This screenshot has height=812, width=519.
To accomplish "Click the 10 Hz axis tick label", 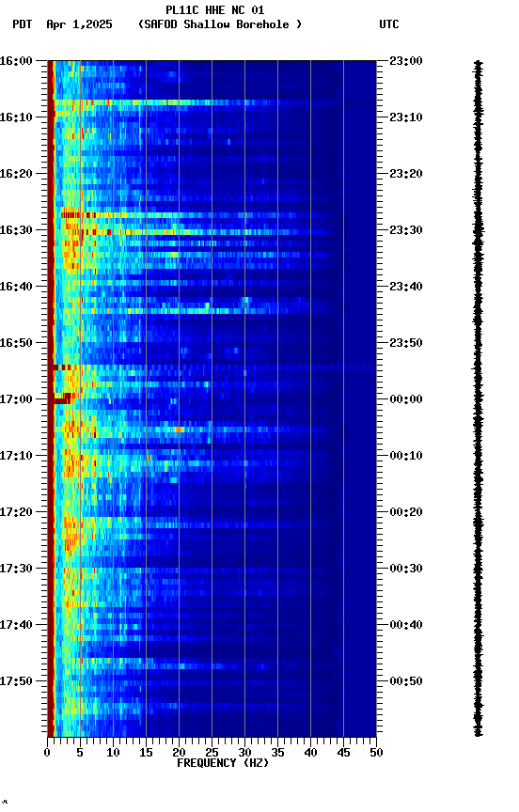I will (x=113, y=753).
